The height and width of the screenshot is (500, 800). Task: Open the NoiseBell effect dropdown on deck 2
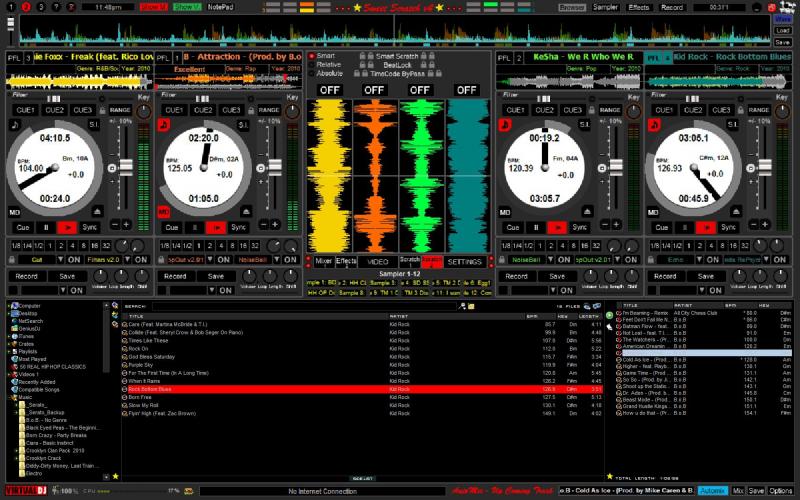[x=551, y=260]
